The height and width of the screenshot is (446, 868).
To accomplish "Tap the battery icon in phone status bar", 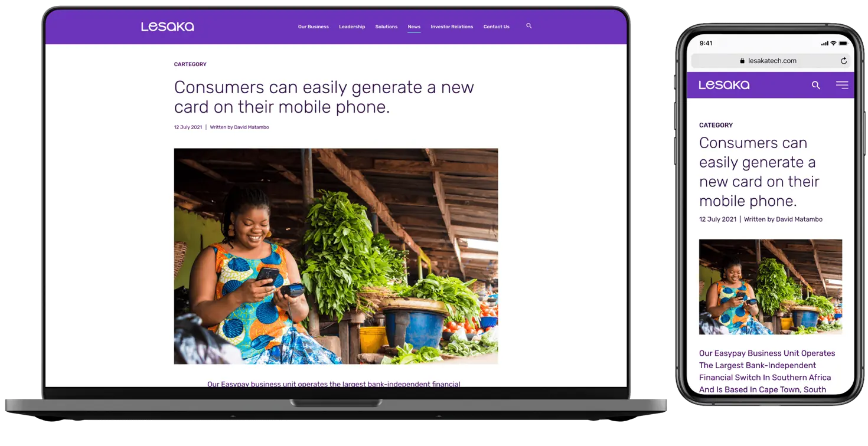I will pyautogui.click(x=844, y=43).
